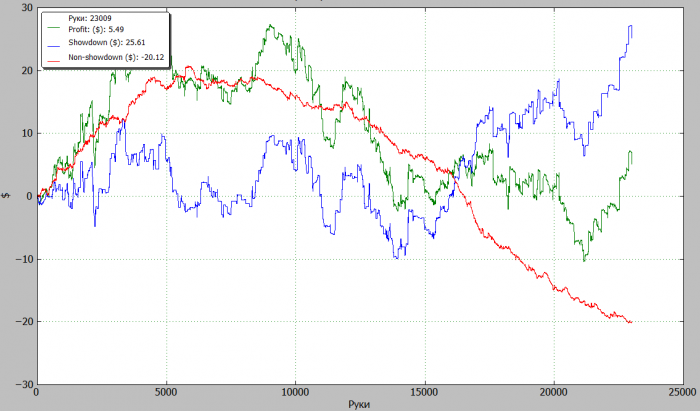Image resolution: width=700 pixels, height=411 pixels.
Task: Click the final endpoint of the blue Showdown line
Action: tap(631, 37)
